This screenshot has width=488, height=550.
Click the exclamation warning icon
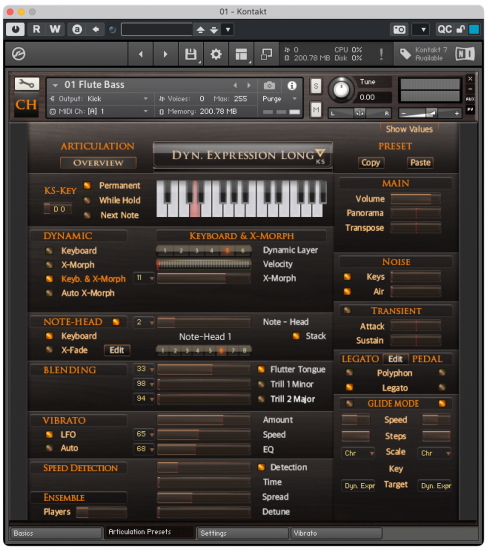(381, 54)
